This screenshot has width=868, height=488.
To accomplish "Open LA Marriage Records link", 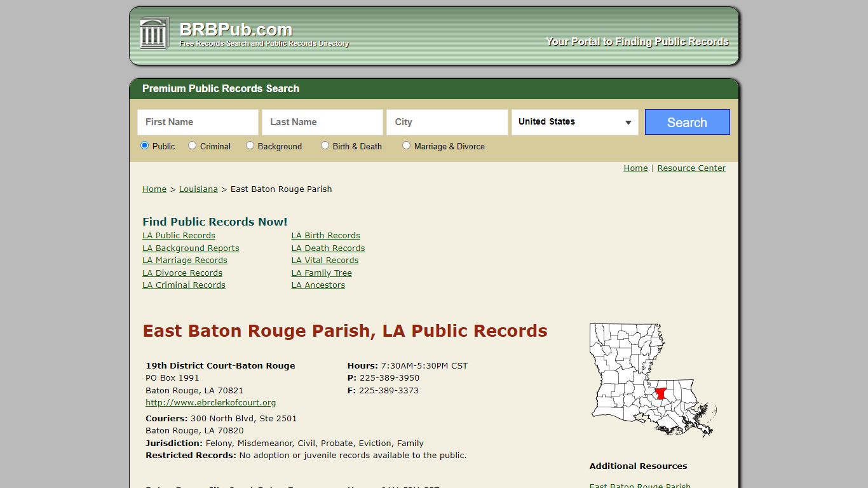I will (185, 261).
